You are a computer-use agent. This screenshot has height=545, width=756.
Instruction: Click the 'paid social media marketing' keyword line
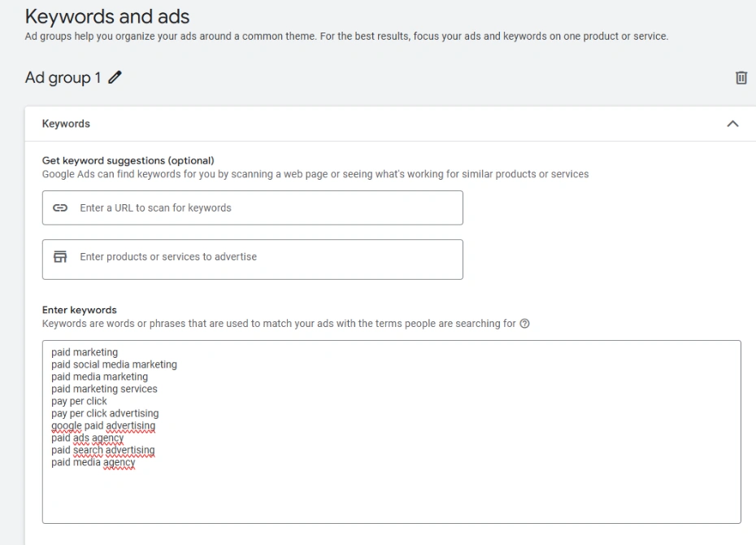114,364
